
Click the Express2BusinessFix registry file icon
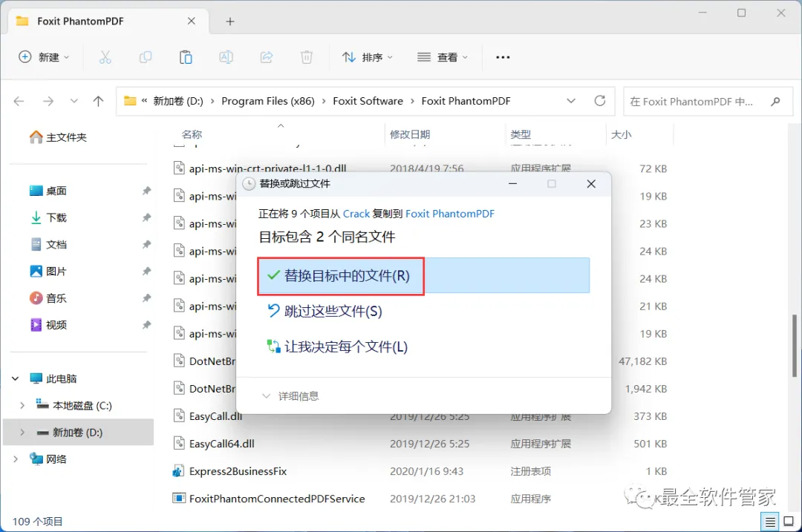tap(178, 471)
